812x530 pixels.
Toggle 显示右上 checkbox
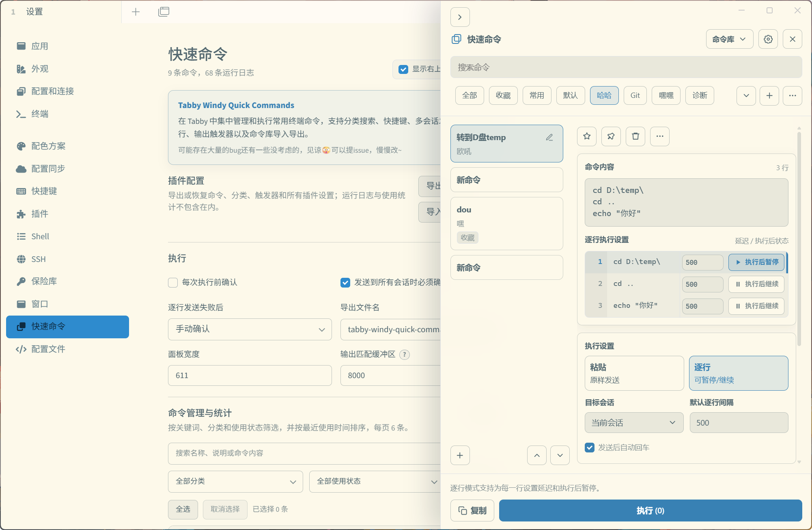pyautogui.click(x=403, y=69)
